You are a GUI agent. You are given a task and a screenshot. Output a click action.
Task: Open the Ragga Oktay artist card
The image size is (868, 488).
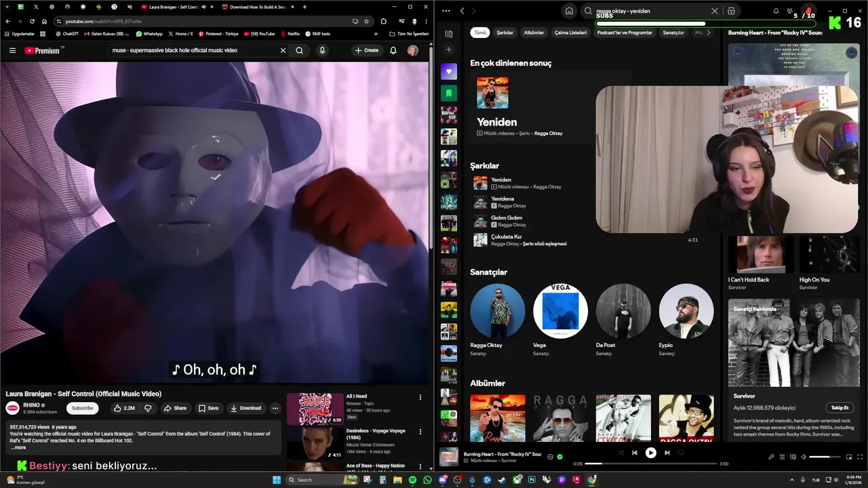pos(497,319)
